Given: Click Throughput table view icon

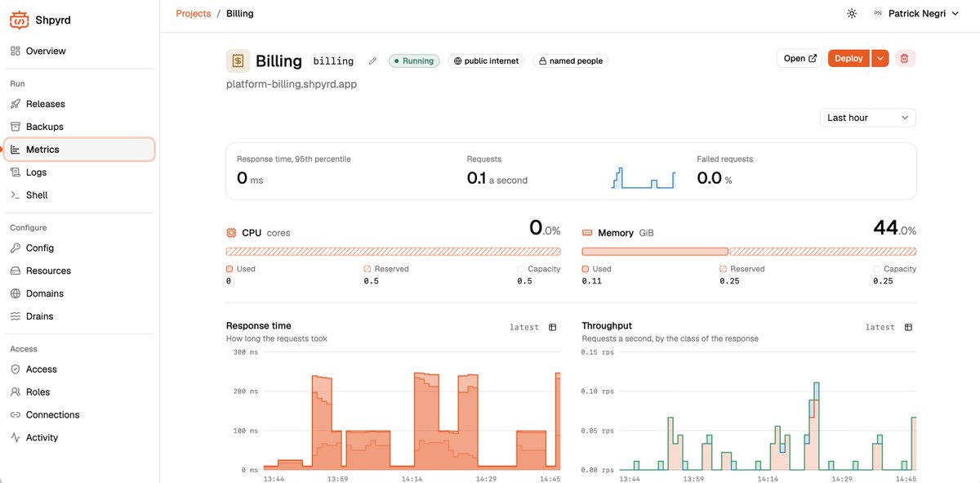Looking at the screenshot, I should click(908, 328).
